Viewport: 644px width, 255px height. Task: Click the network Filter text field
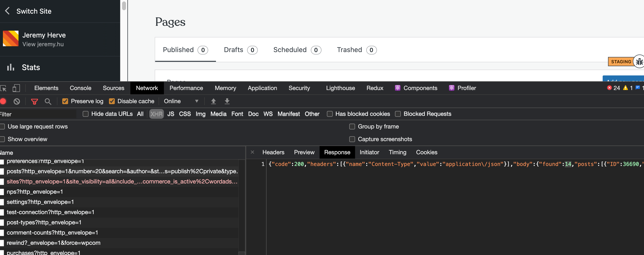38,114
